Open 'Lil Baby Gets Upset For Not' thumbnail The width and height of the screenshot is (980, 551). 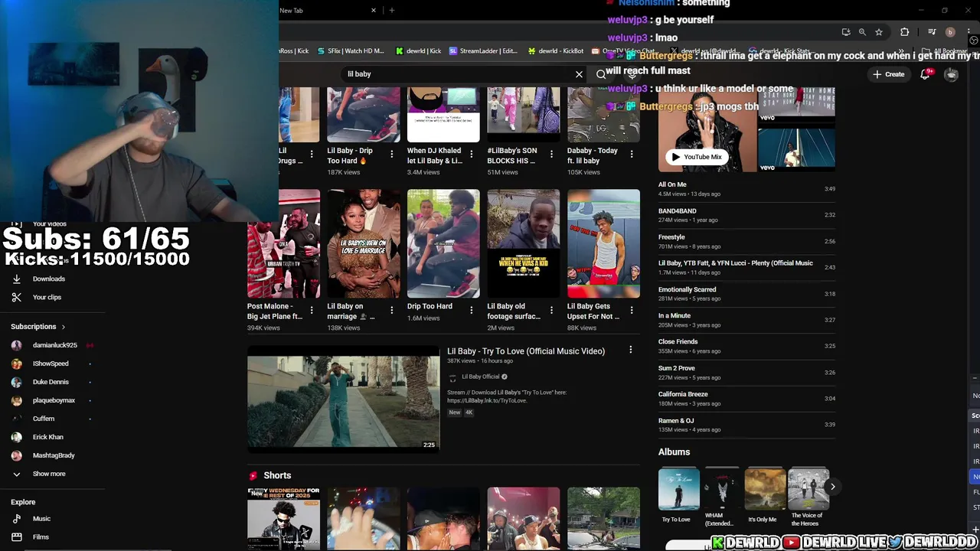603,243
